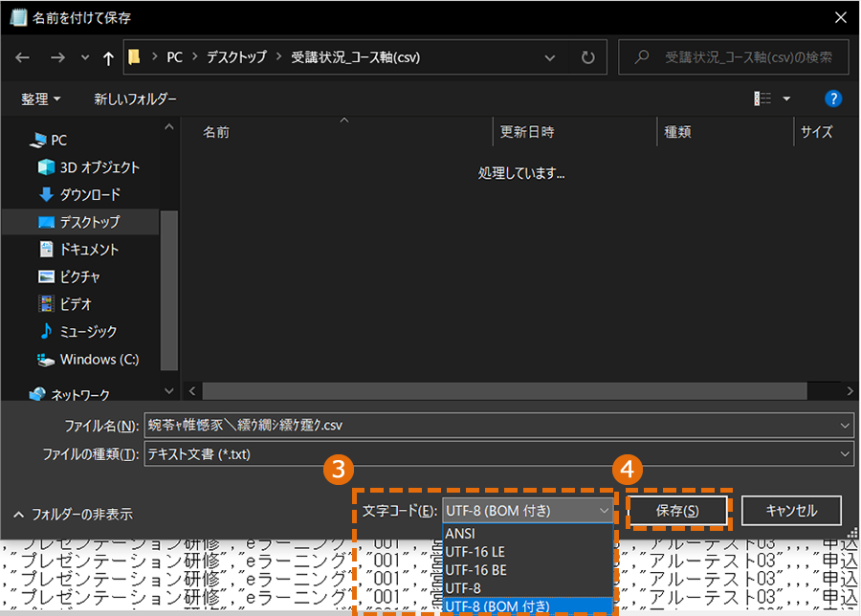Choose UTF-16 BE encoding option
Image resolution: width=861 pixels, height=616 pixels.
pos(528,570)
